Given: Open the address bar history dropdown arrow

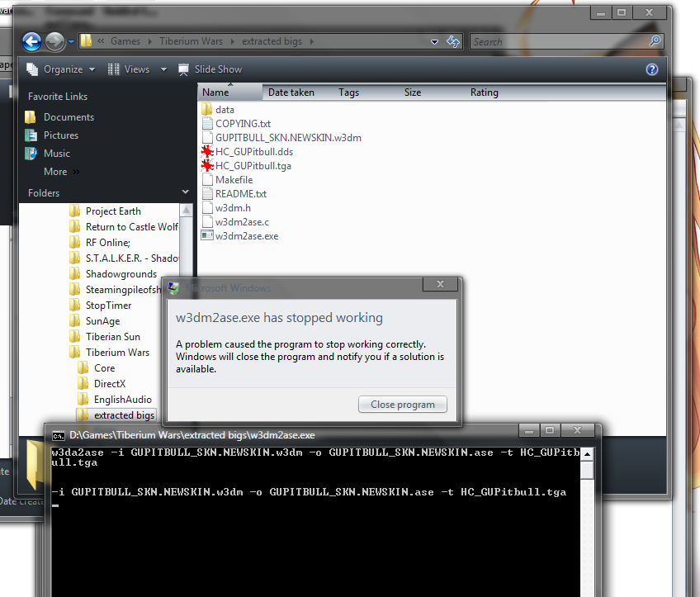Looking at the screenshot, I should click(x=434, y=41).
